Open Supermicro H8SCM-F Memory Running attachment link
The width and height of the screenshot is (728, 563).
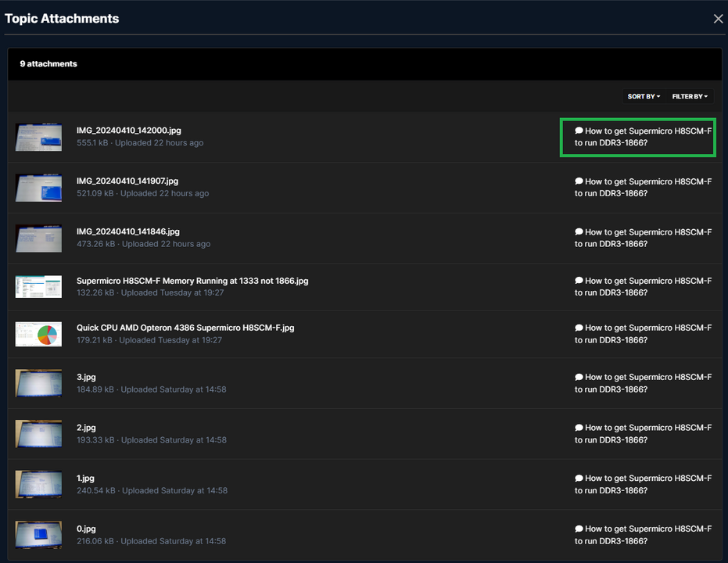click(192, 281)
